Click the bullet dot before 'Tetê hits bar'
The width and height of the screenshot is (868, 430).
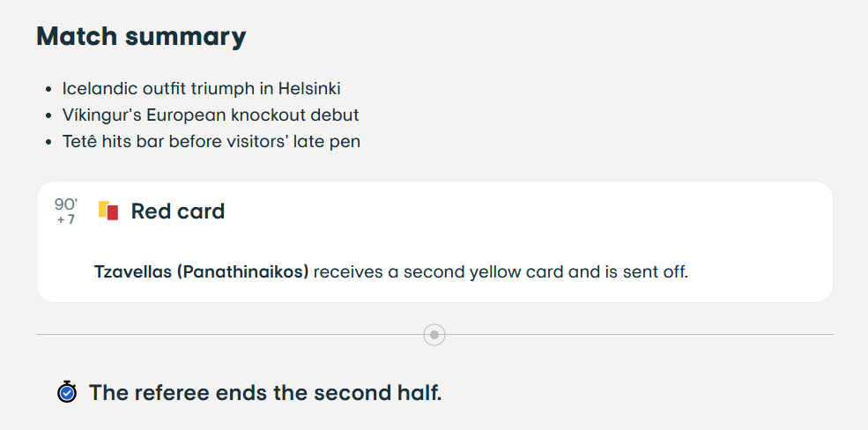48,142
